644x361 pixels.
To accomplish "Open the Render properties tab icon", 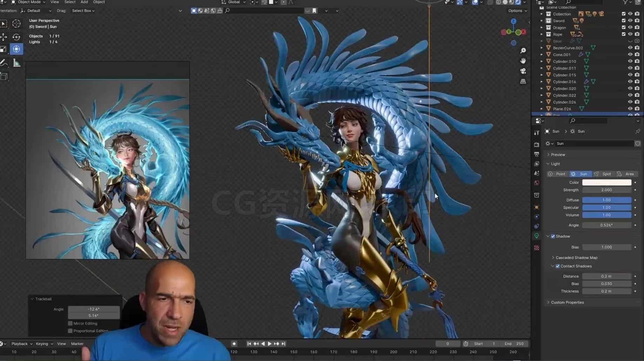I will (x=536, y=145).
